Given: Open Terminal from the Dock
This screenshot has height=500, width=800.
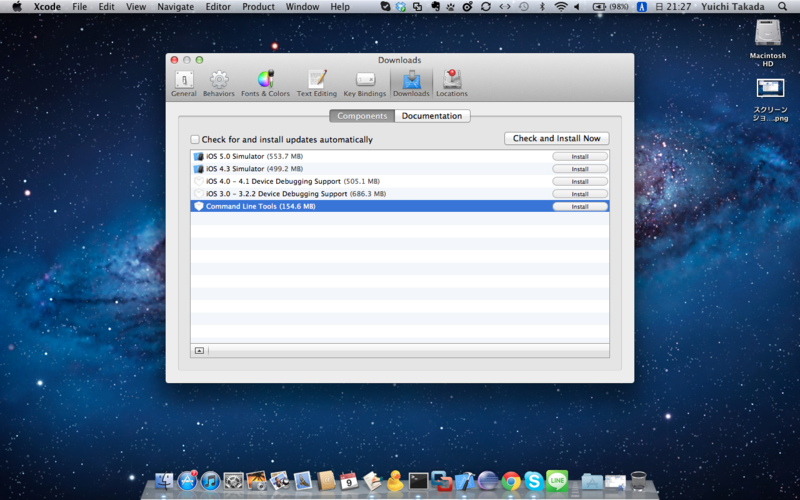Looking at the screenshot, I should click(418, 481).
